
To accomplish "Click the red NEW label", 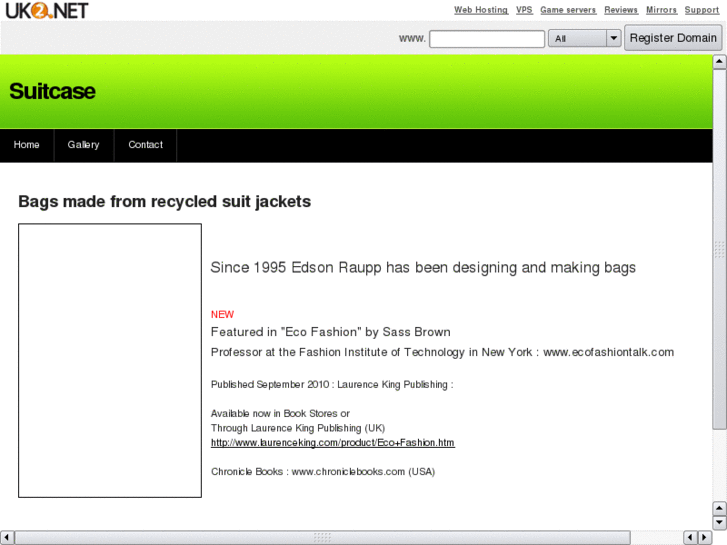I will (223, 314).
